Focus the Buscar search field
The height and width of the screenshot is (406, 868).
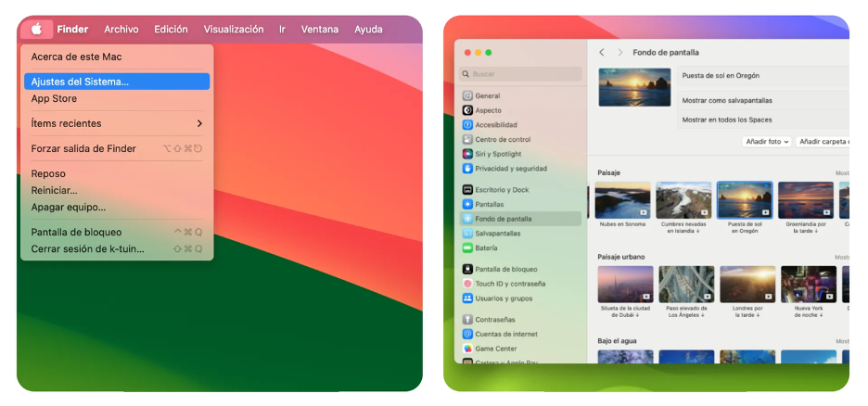pyautogui.click(x=520, y=74)
